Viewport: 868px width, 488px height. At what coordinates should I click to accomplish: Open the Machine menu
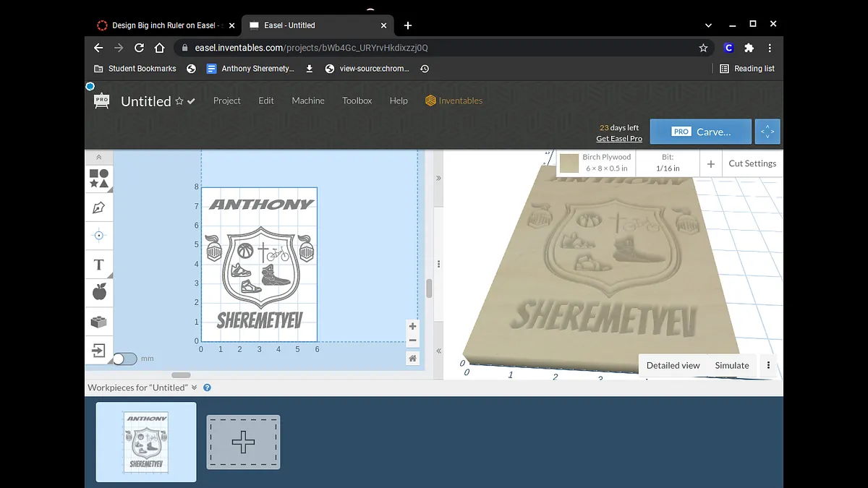(308, 100)
